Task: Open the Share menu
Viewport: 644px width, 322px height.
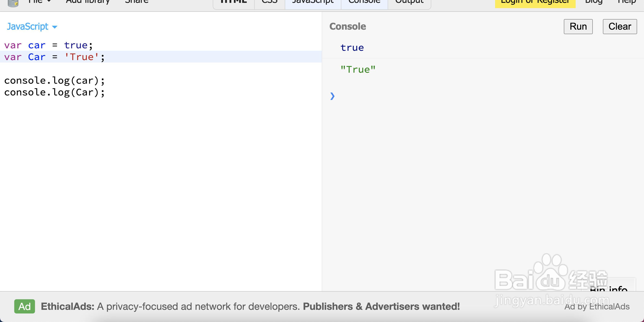Action: [x=136, y=2]
